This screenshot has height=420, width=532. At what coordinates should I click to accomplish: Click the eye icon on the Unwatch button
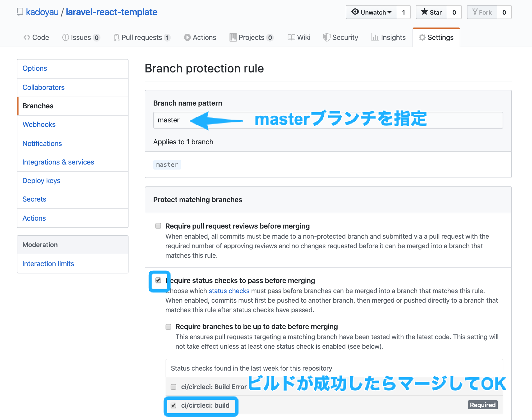(x=355, y=12)
